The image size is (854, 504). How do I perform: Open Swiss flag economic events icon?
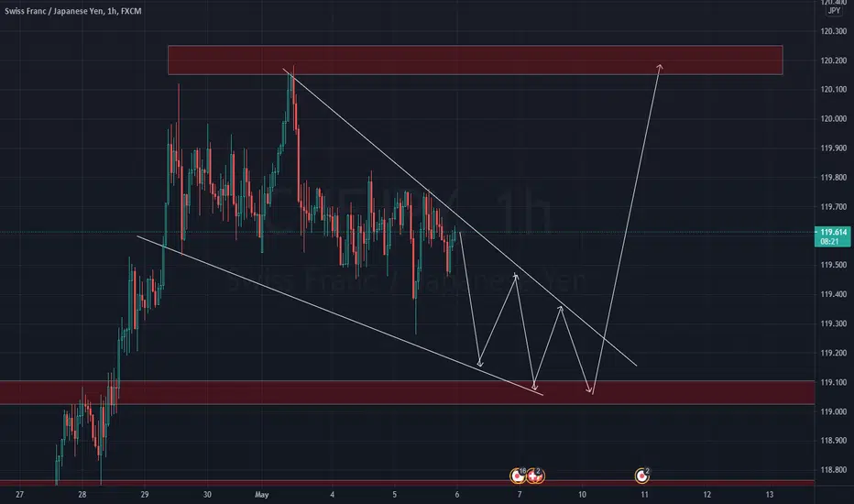coord(535,477)
